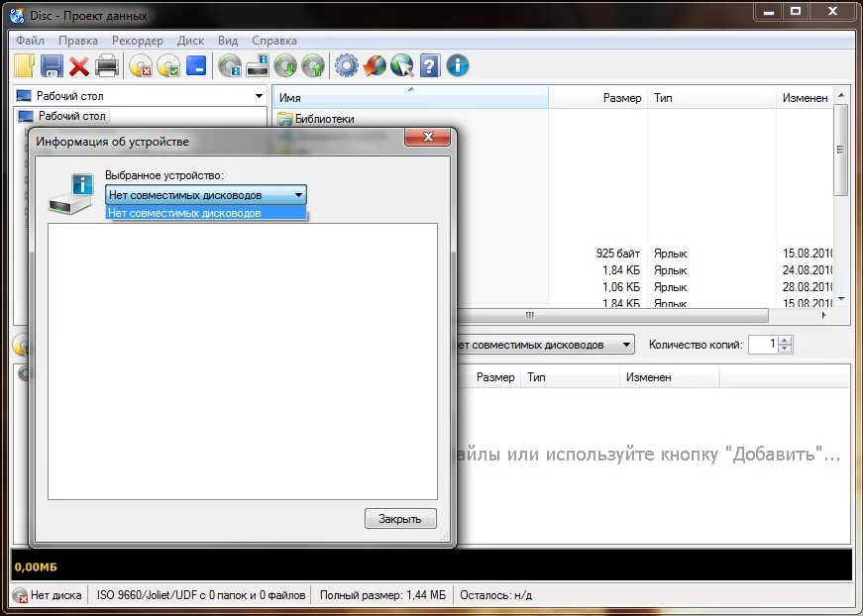Image resolution: width=863 pixels, height=616 pixels.
Task: Increase the number of copies
Action: (786, 340)
